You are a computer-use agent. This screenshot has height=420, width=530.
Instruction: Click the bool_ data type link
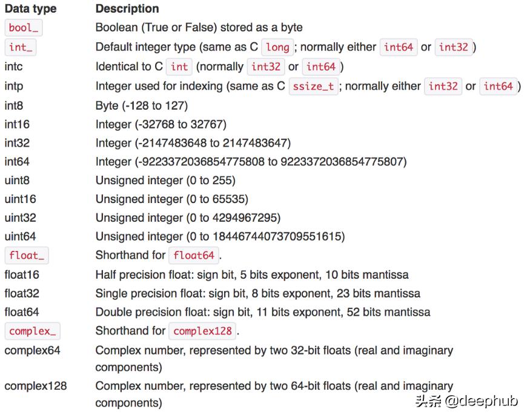pyautogui.click(x=24, y=28)
